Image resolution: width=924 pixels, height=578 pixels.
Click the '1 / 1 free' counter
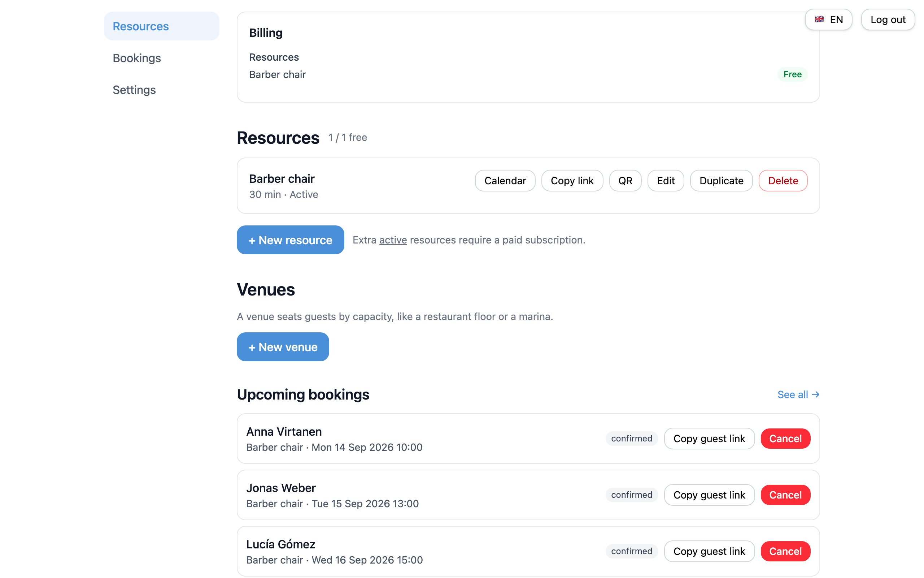click(x=348, y=137)
